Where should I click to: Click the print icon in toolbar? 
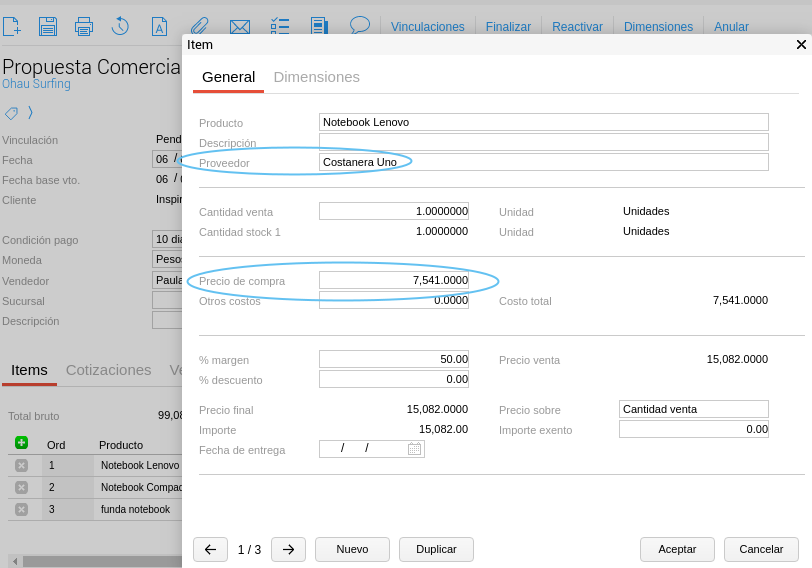84,27
